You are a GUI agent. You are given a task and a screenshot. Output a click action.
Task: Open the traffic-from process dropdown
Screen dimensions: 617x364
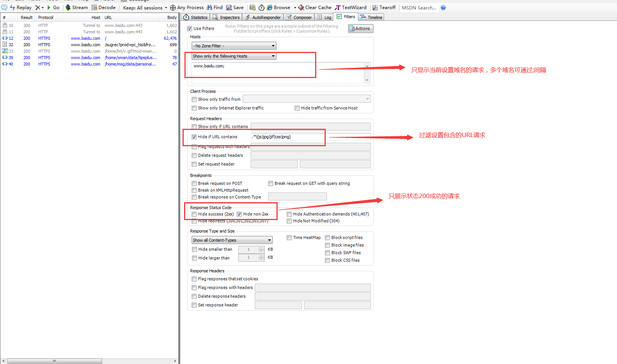coord(307,99)
